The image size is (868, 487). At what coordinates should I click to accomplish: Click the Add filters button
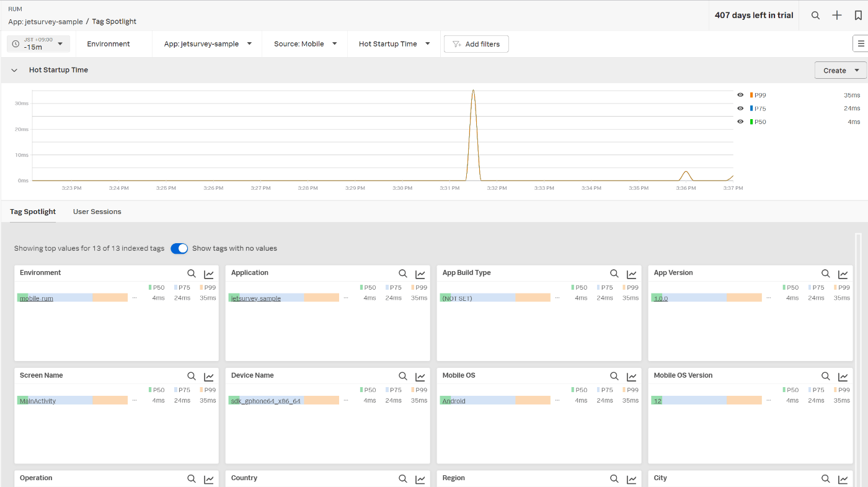pos(476,44)
